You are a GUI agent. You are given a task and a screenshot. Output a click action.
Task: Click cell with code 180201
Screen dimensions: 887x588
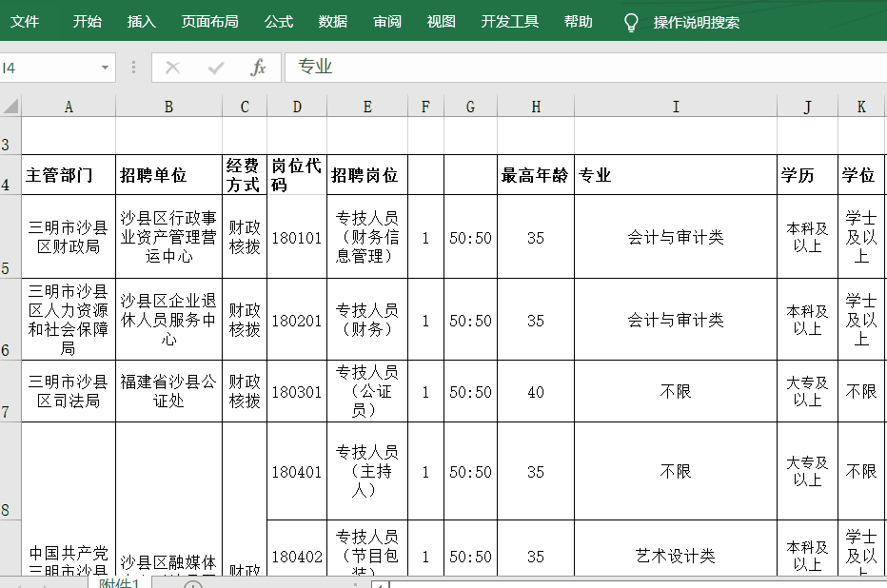[x=297, y=320]
